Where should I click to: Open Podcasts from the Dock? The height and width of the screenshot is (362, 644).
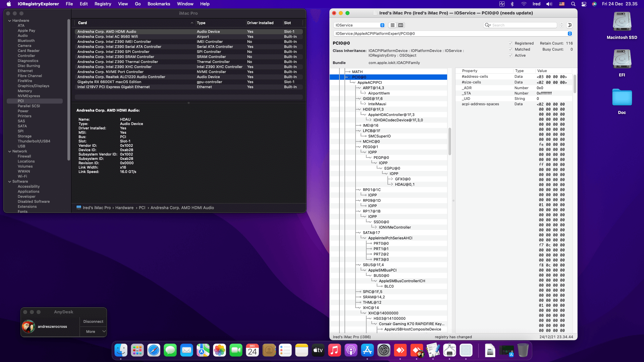point(351,351)
